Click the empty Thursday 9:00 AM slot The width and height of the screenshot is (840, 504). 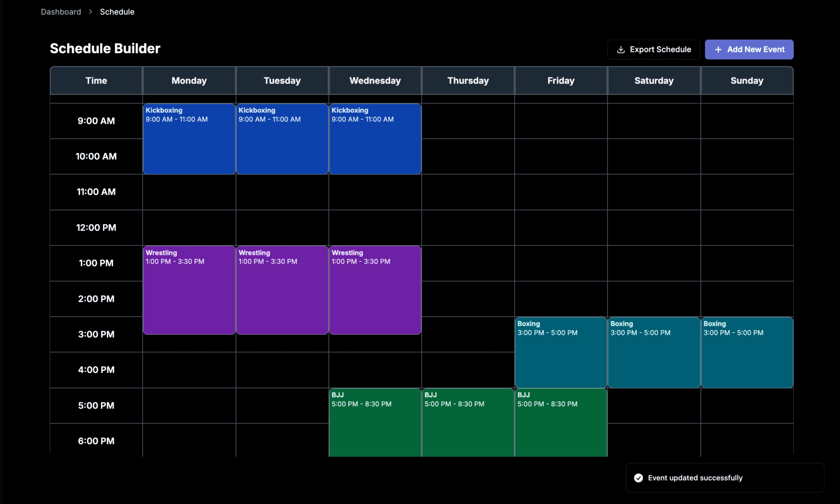click(x=468, y=121)
